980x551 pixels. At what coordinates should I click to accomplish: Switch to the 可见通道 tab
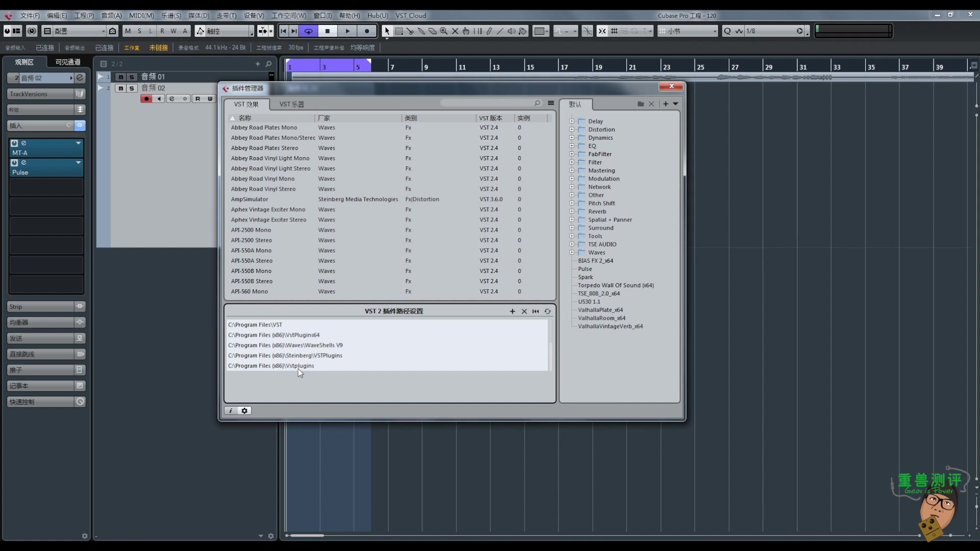click(x=68, y=62)
